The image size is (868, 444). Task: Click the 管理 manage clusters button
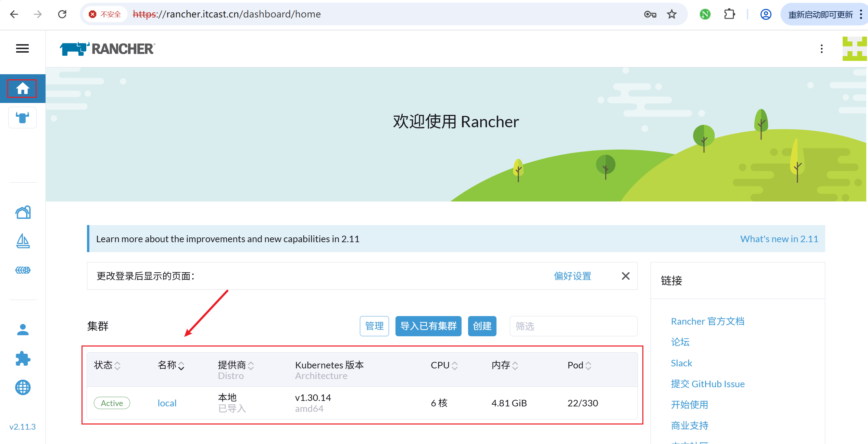(374, 326)
